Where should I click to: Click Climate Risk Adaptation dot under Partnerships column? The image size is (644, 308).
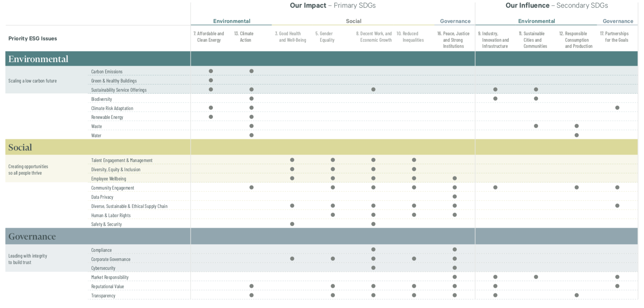click(617, 108)
